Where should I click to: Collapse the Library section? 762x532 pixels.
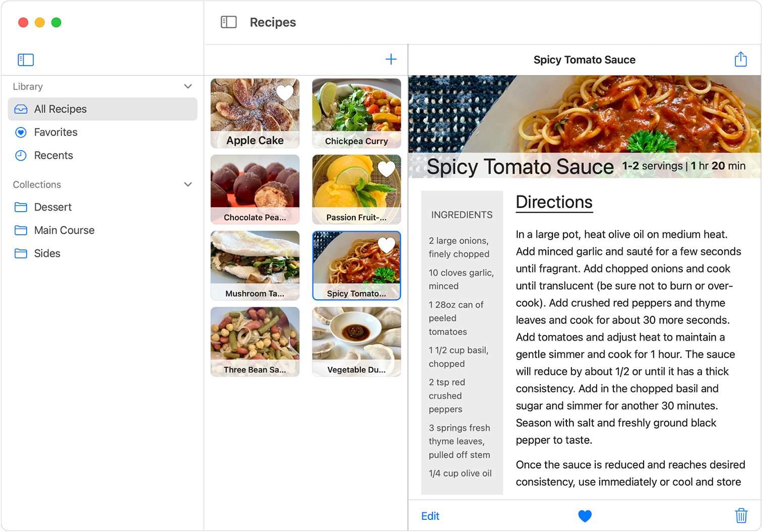187,86
